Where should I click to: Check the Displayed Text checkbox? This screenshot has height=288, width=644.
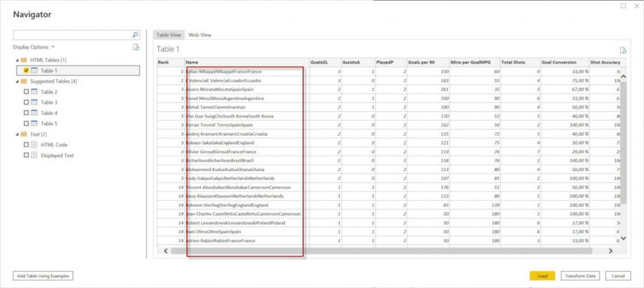(x=26, y=155)
